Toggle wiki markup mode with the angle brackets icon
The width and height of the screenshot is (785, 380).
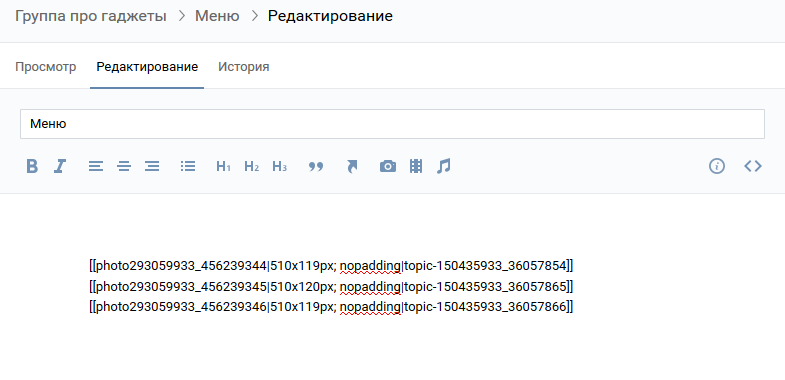pyautogui.click(x=753, y=166)
